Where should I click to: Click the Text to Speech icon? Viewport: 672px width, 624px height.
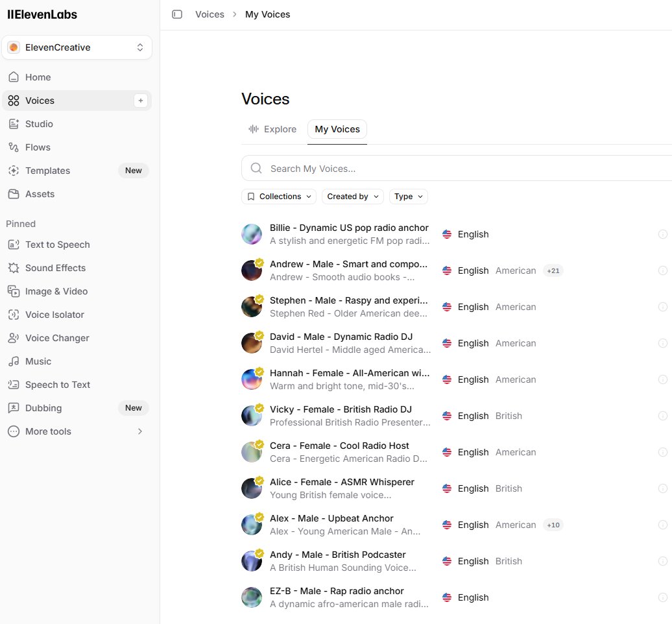[x=14, y=245]
